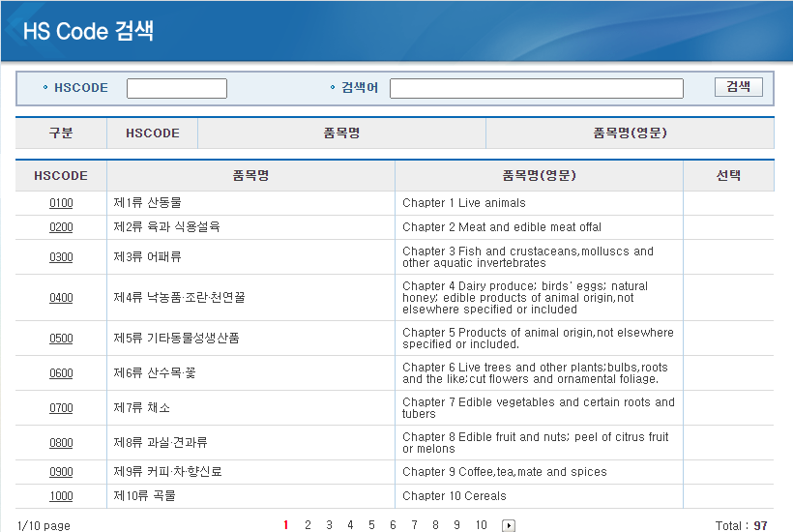Image resolution: width=793 pixels, height=532 pixels.
Task: Click the text 제6류 산수목·꽃
Action: click(155, 372)
